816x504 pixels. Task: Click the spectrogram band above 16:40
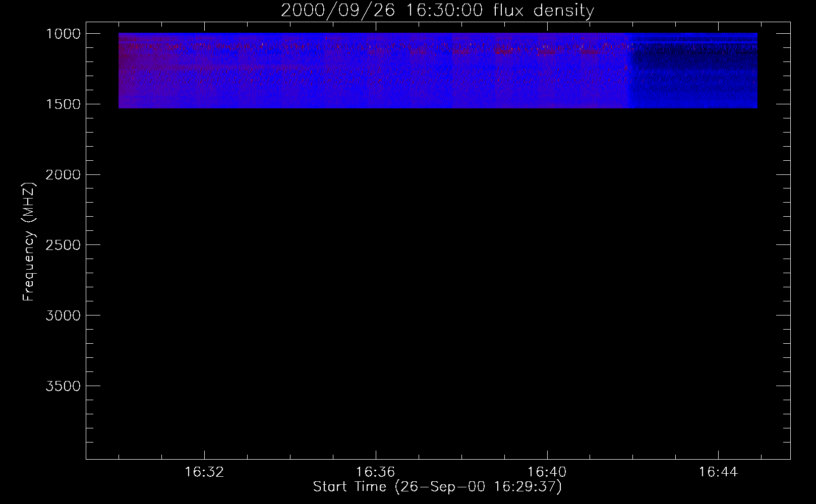tap(547, 71)
